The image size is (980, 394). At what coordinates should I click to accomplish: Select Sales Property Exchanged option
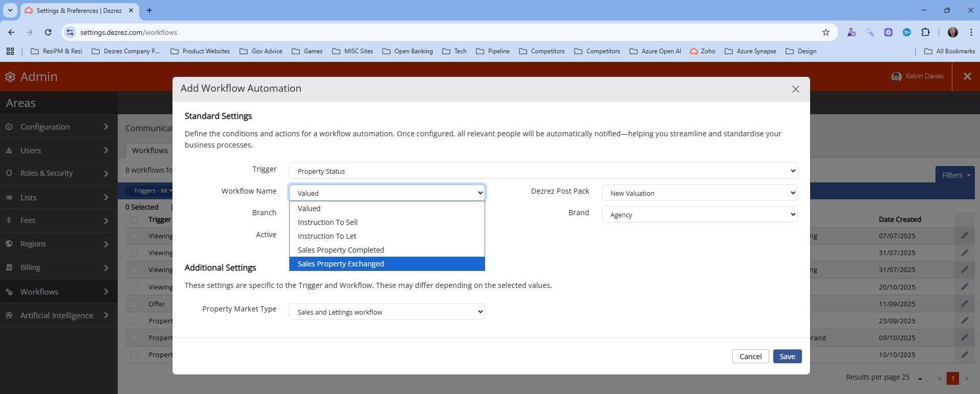[x=341, y=264]
